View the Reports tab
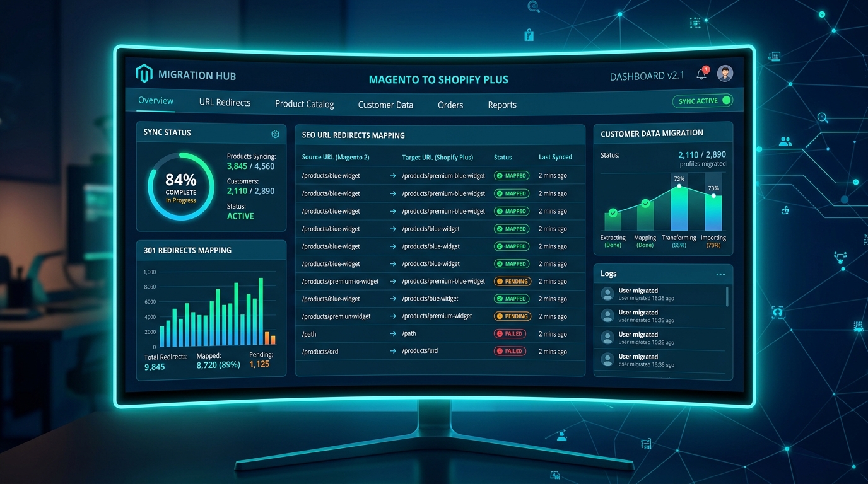Viewport: 868px width, 484px height. pyautogui.click(x=502, y=105)
